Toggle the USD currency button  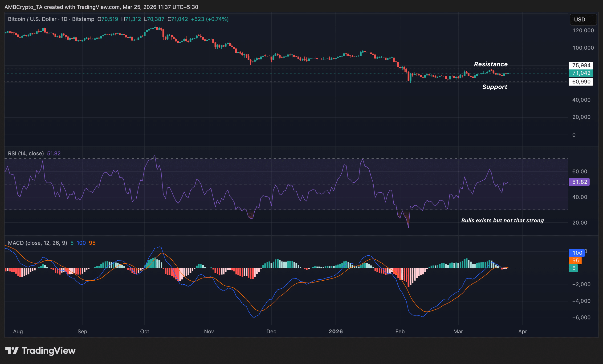click(583, 20)
